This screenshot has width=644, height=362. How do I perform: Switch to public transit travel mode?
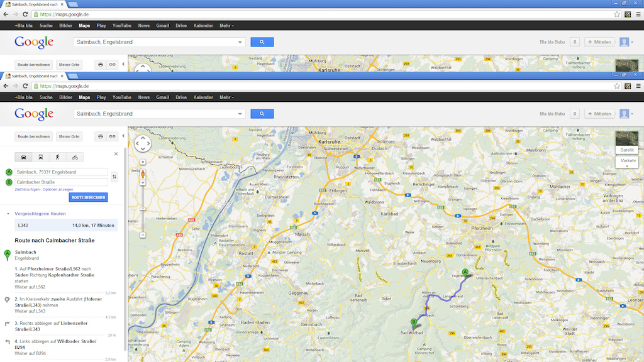pyautogui.click(x=41, y=157)
